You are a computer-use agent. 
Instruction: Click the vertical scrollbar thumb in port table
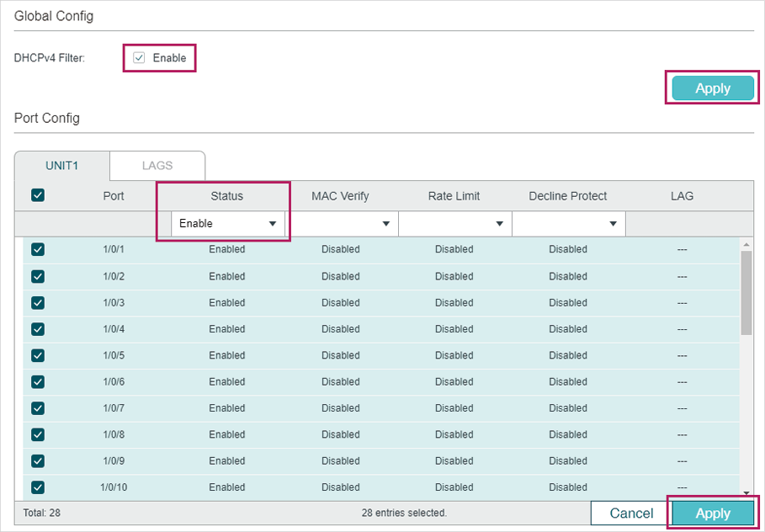click(746, 293)
